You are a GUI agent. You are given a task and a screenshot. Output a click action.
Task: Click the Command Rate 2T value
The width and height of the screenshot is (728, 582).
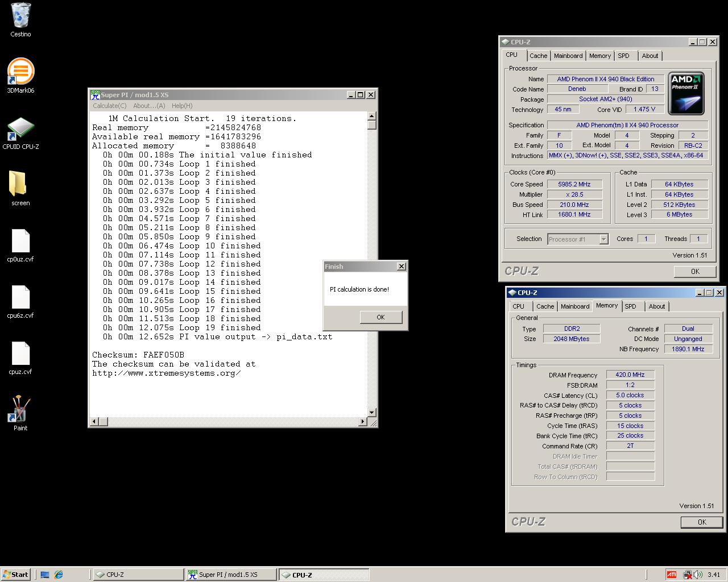coord(630,446)
